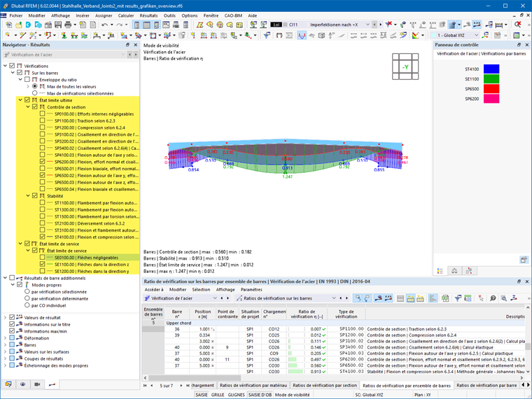Click the undo arrow in main toolbar
The height and width of the screenshot is (399, 532).
pos(104,24)
